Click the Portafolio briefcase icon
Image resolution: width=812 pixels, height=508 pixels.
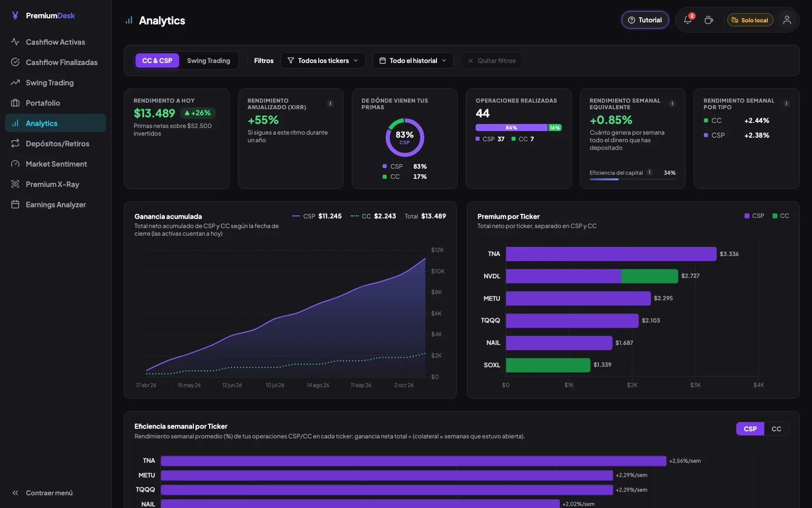click(x=15, y=103)
